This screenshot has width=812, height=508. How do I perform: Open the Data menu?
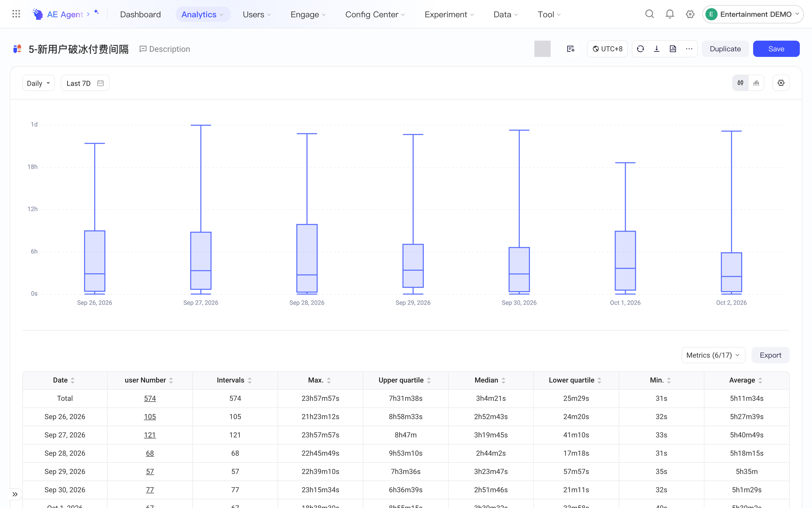(x=506, y=14)
